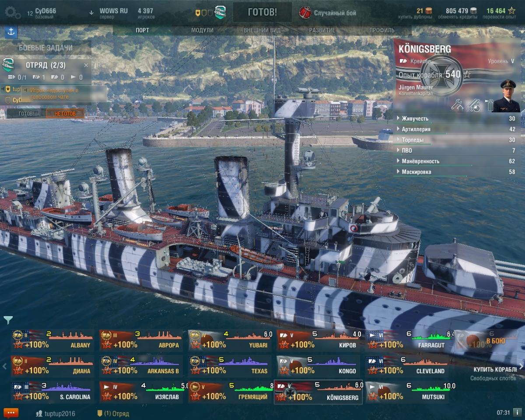Open commander Jürgen Maurer portrait

point(506,96)
